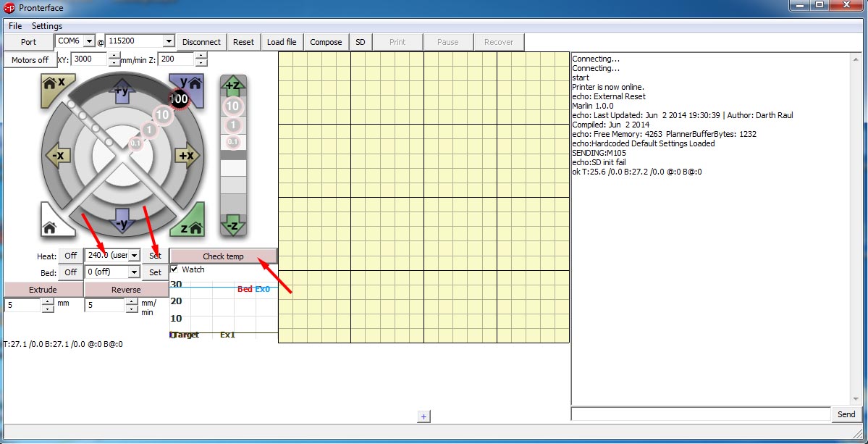Click Check temp button
868x444 pixels.
pos(223,256)
